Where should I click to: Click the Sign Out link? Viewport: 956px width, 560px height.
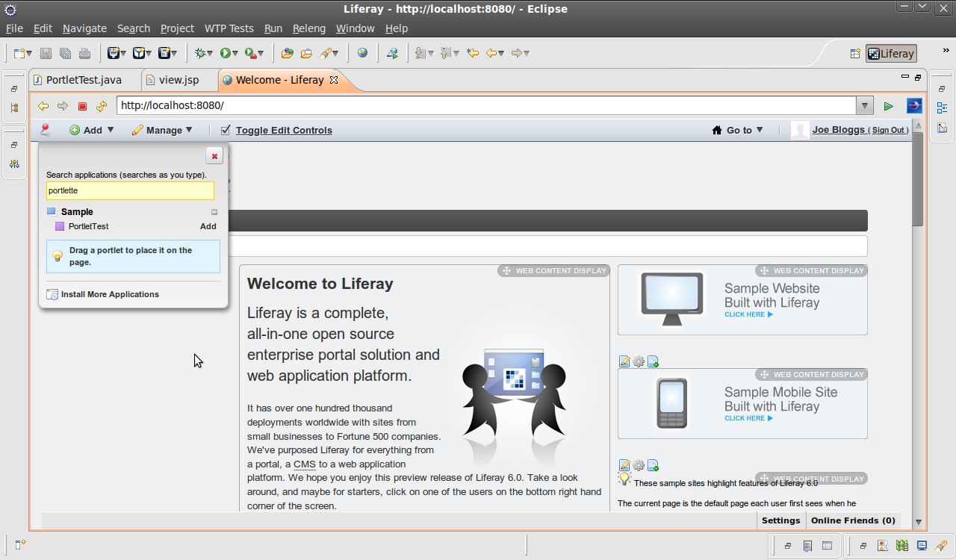tap(890, 131)
